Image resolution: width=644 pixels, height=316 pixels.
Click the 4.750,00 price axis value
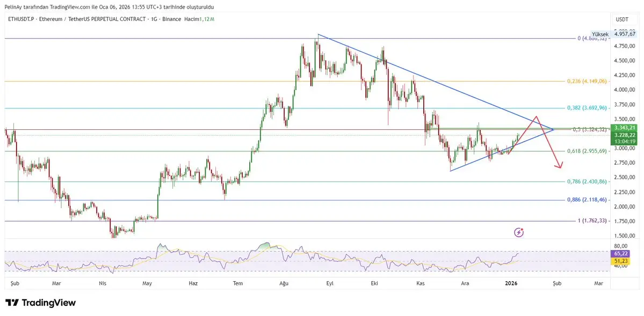pos(625,46)
